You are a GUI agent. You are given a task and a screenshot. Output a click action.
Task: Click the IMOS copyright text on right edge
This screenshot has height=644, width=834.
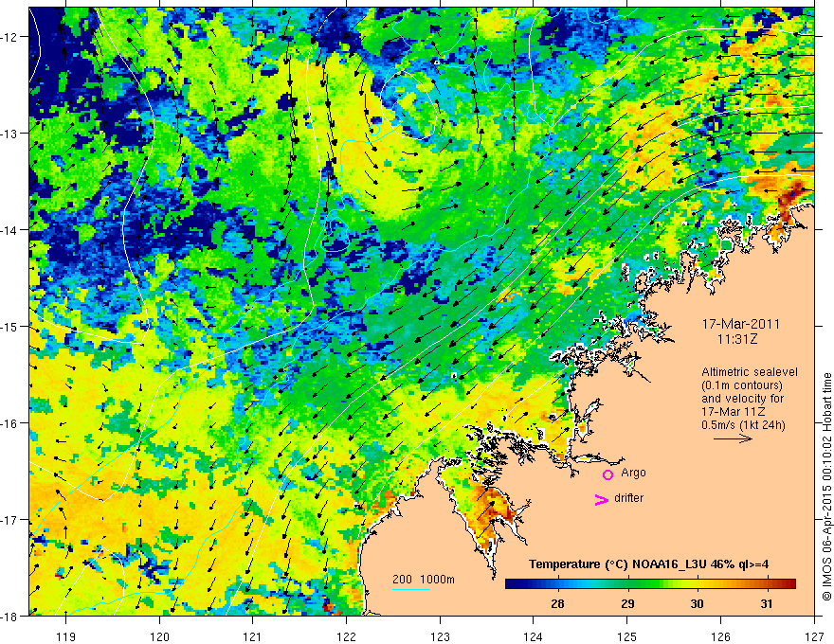pos(827,487)
